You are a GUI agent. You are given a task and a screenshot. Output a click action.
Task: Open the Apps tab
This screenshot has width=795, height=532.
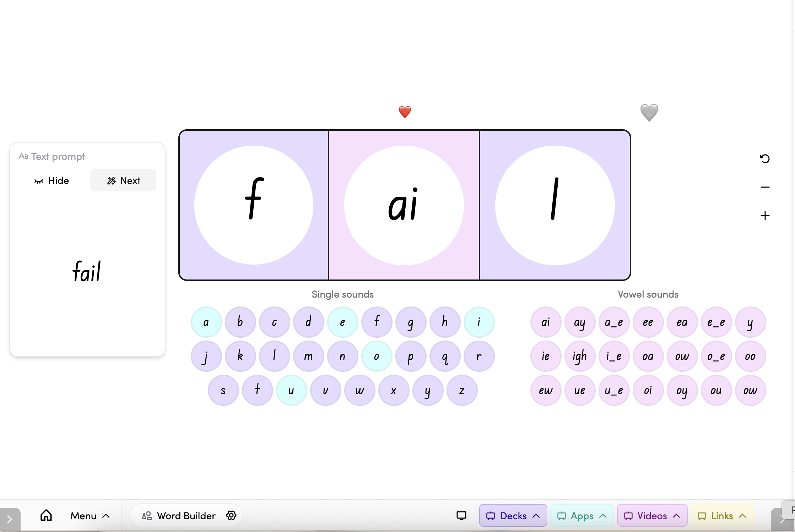(x=582, y=516)
